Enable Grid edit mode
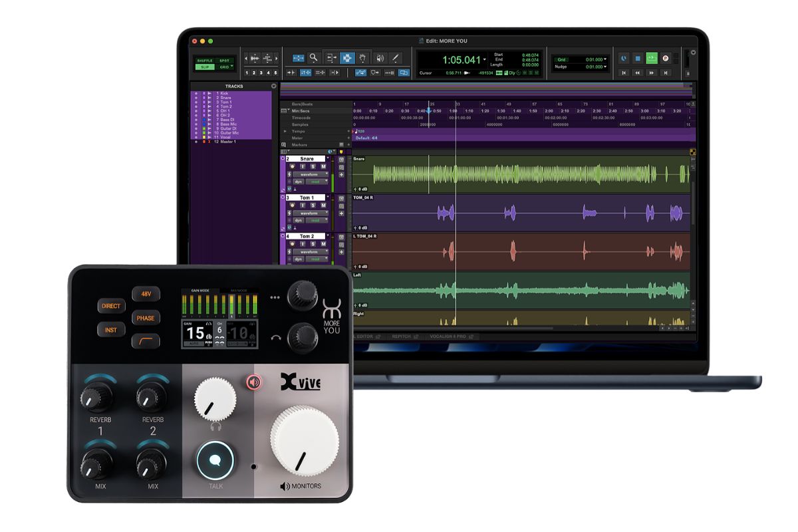Screen dimensions: 798x532 click(x=224, y=67)
